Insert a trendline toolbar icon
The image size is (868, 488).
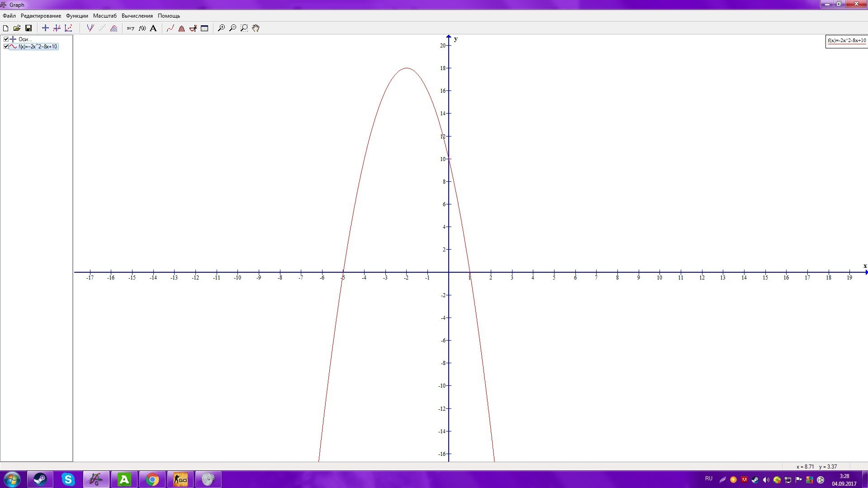(102, 28)
